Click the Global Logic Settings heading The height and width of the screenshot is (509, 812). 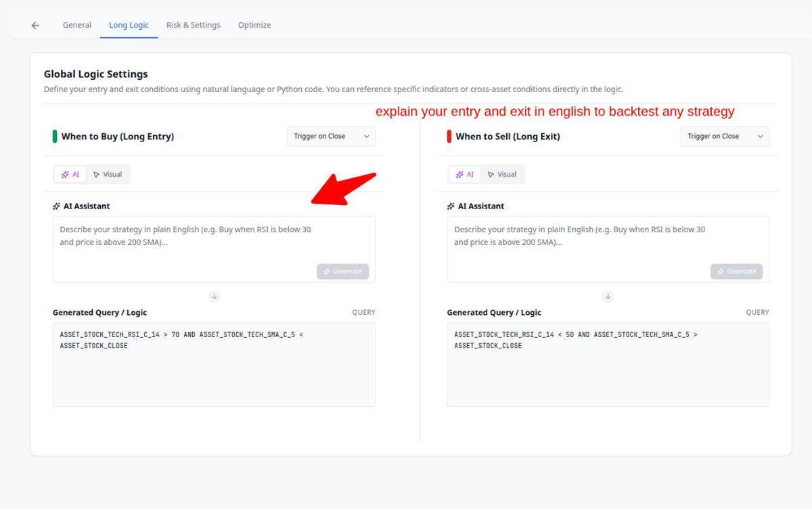point(95,74)
